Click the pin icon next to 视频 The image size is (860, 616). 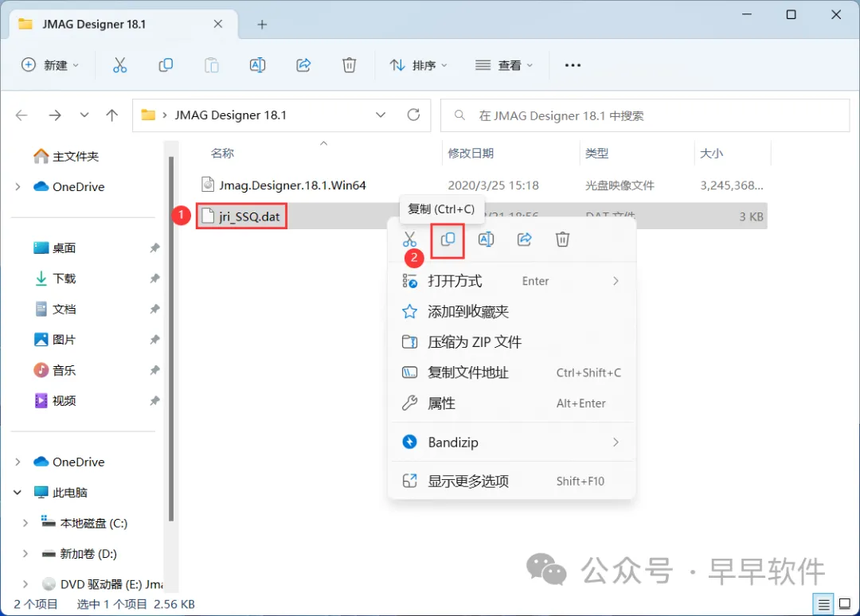pos(154,400)
